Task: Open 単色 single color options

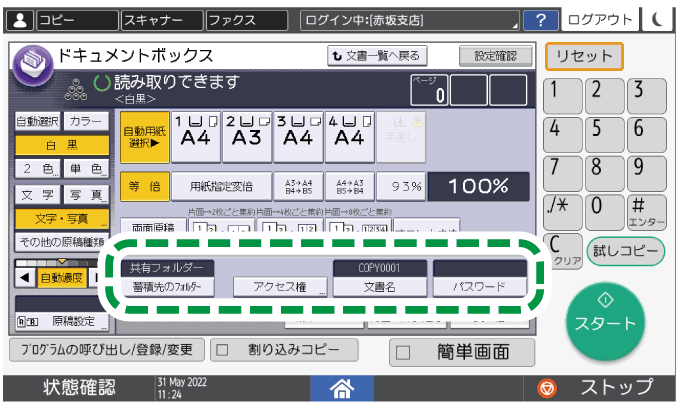Action: 86,168
